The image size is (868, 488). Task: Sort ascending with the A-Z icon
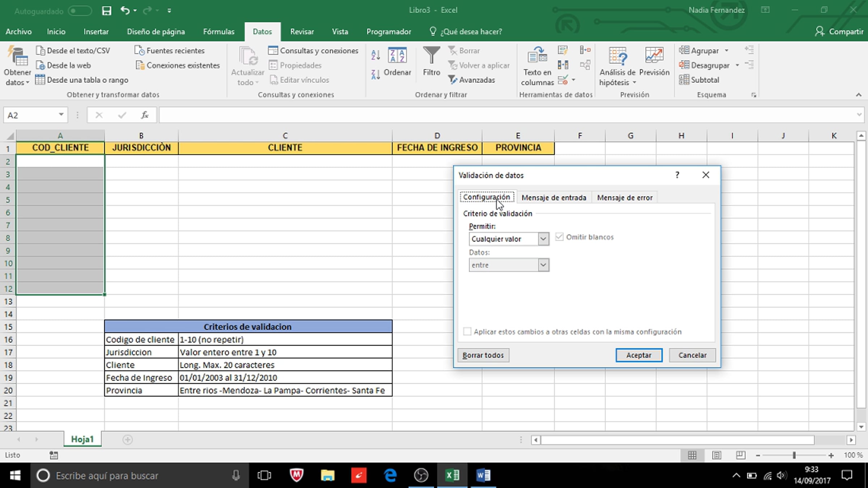tap(375, 55)
